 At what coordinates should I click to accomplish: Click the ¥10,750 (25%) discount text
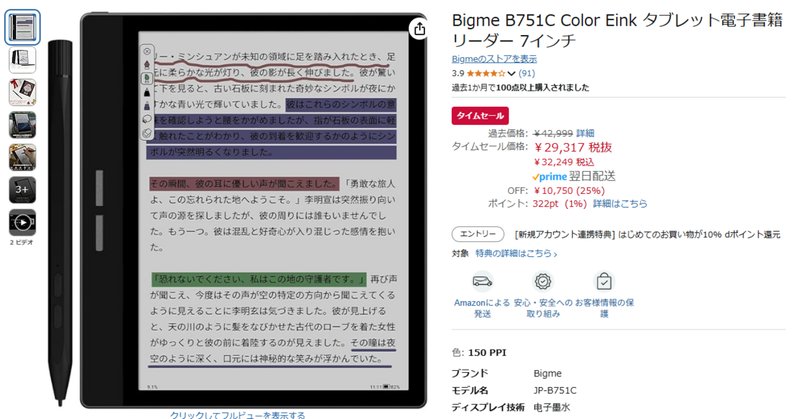(x=569, y=190)
